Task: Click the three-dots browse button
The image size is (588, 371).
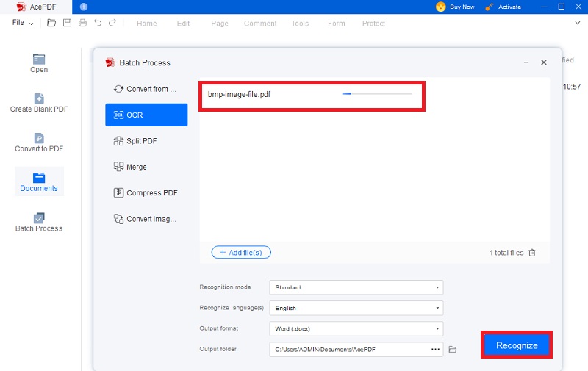Action: [x=435, y=349]
